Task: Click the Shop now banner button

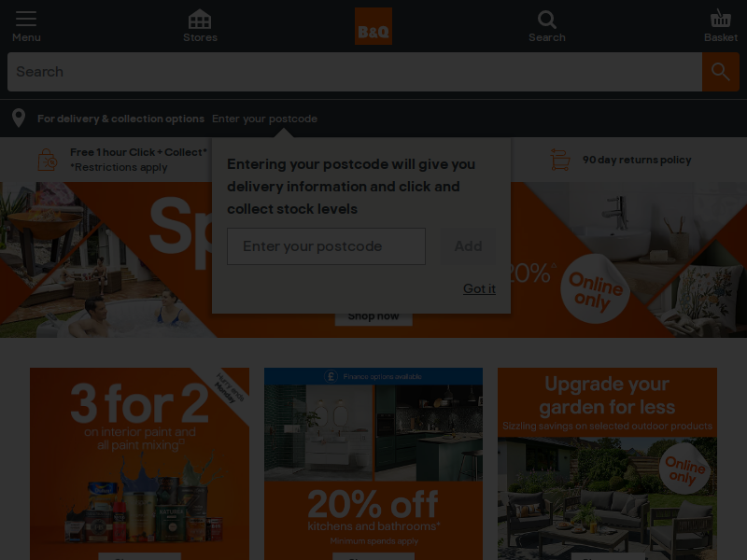Action: (373, 316)
